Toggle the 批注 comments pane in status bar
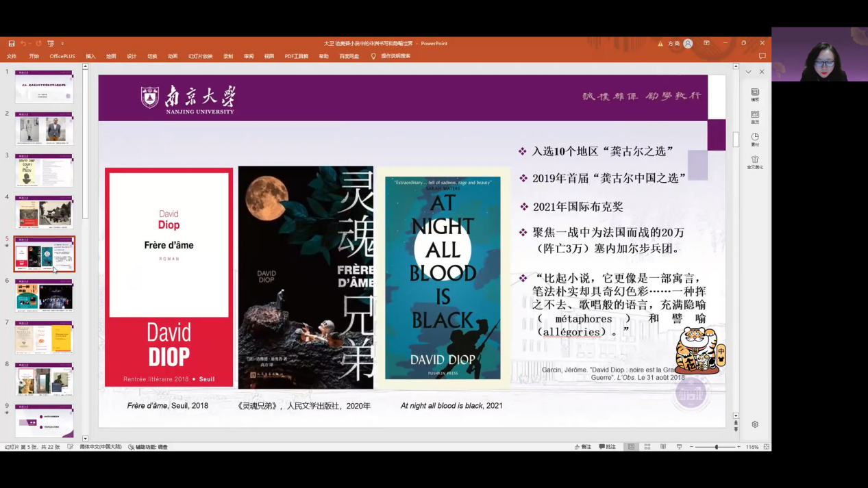This screenshot has height=488, width=868. tap(607, 447)
